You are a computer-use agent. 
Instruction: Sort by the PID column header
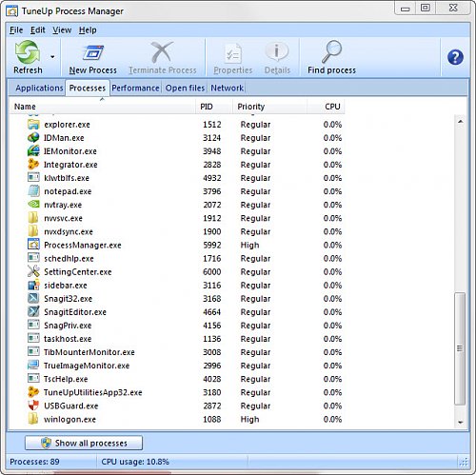click(x=214, y=107)
